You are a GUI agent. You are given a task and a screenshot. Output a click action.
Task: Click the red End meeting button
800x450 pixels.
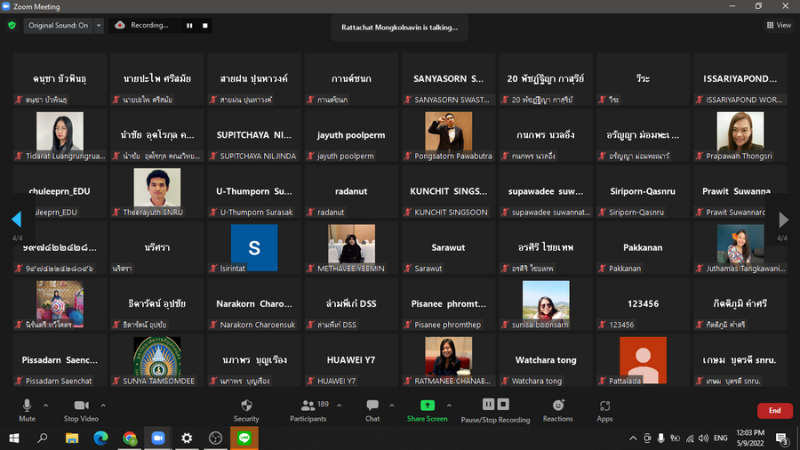pos(774,411)
